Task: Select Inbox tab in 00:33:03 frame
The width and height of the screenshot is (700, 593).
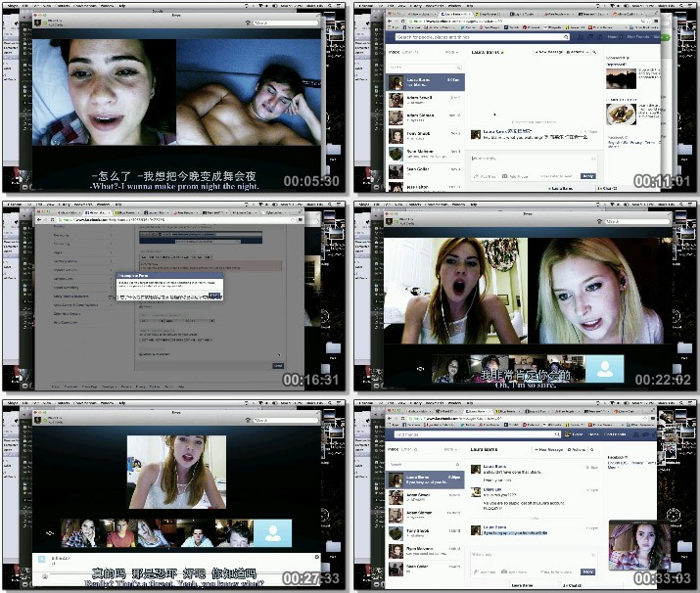Action: point(394,449)
